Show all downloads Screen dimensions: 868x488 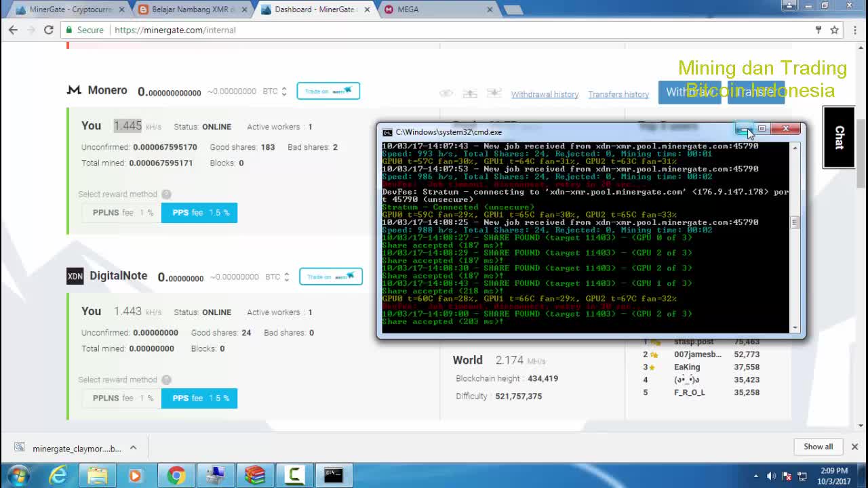(818, 446)
